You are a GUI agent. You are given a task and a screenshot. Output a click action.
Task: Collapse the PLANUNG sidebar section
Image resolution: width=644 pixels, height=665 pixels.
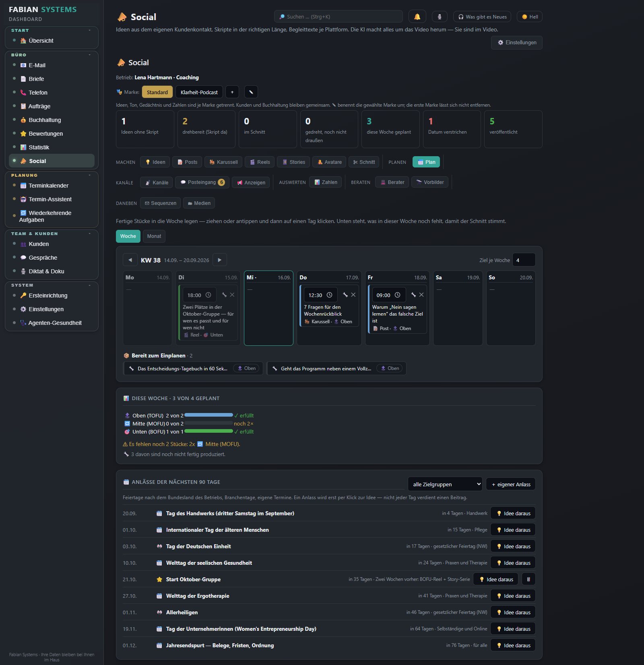(x=89, y=175)
